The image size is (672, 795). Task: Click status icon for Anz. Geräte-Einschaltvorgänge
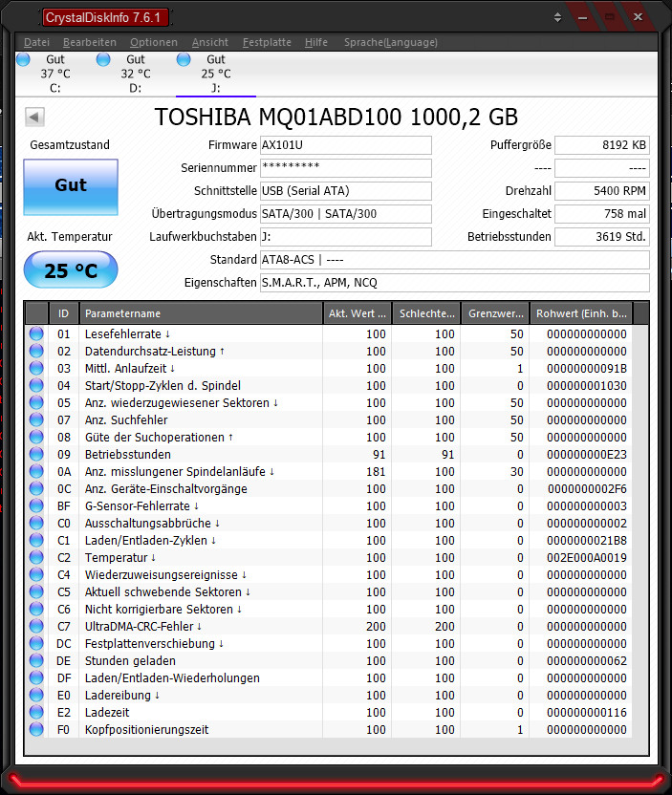(36, 489)
